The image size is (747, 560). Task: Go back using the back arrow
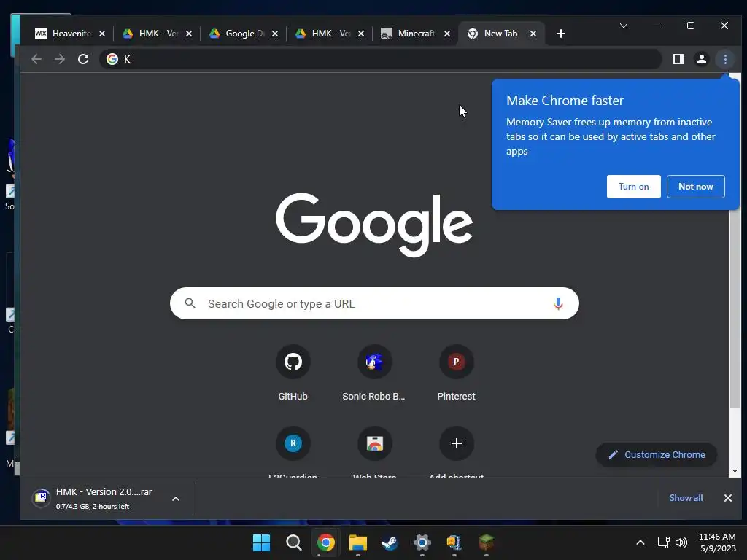tap(36, 59)
